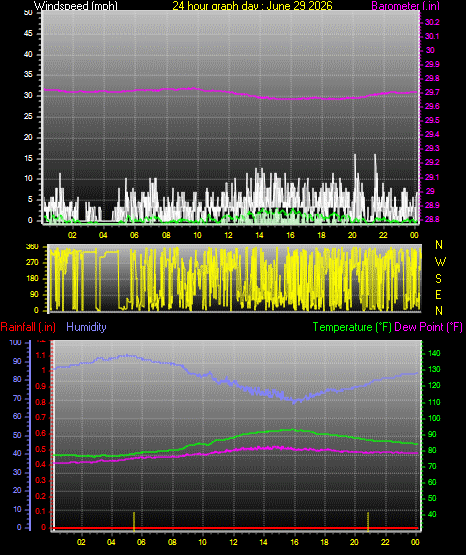Click the green "Temperature (°F)" legend label
The width and height of the screenshot is (466, 555).
click(352, 327)
